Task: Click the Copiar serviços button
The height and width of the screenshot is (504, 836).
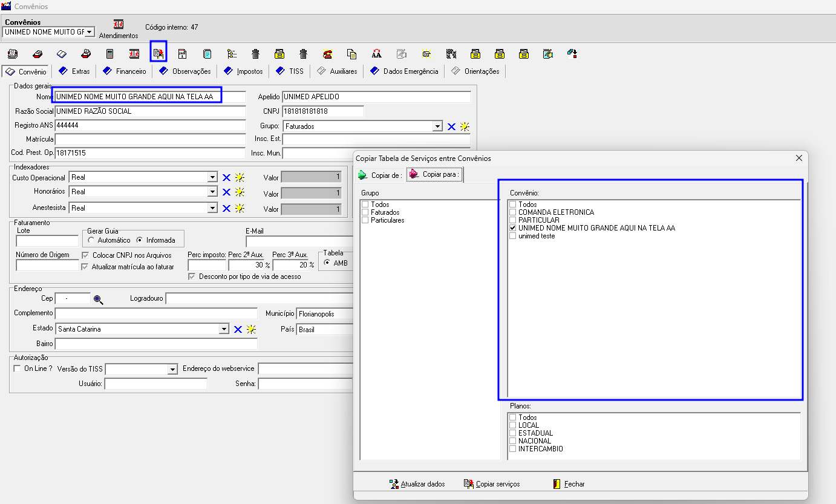Action: (x=491, y=484)
